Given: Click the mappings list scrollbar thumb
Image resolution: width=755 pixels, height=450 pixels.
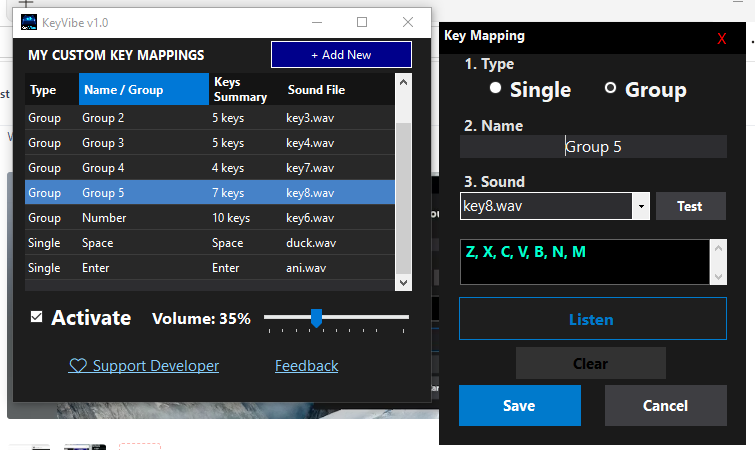Looking at the screenshot, I should click(403, 198).
